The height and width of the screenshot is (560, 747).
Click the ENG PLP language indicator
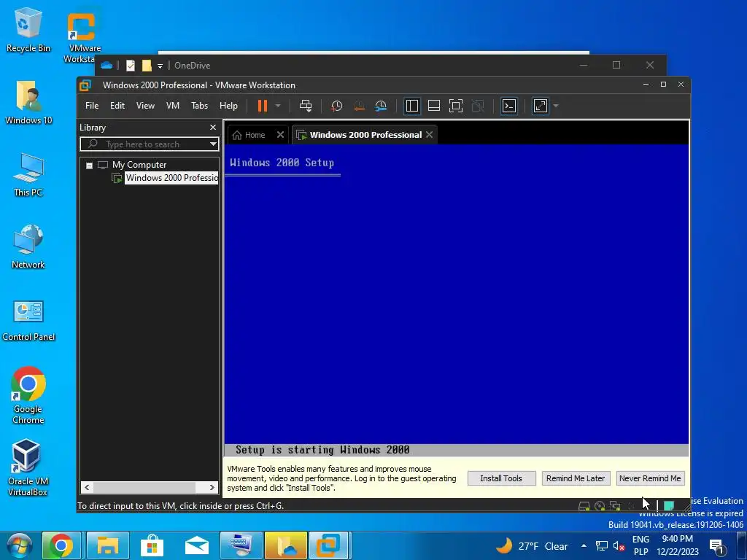pos(640,545)
